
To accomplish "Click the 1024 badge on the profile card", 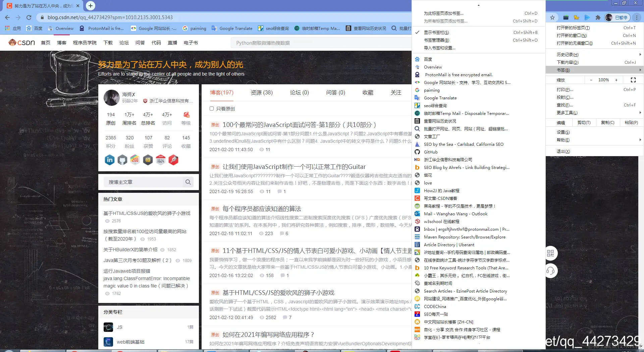I will 161,160.
